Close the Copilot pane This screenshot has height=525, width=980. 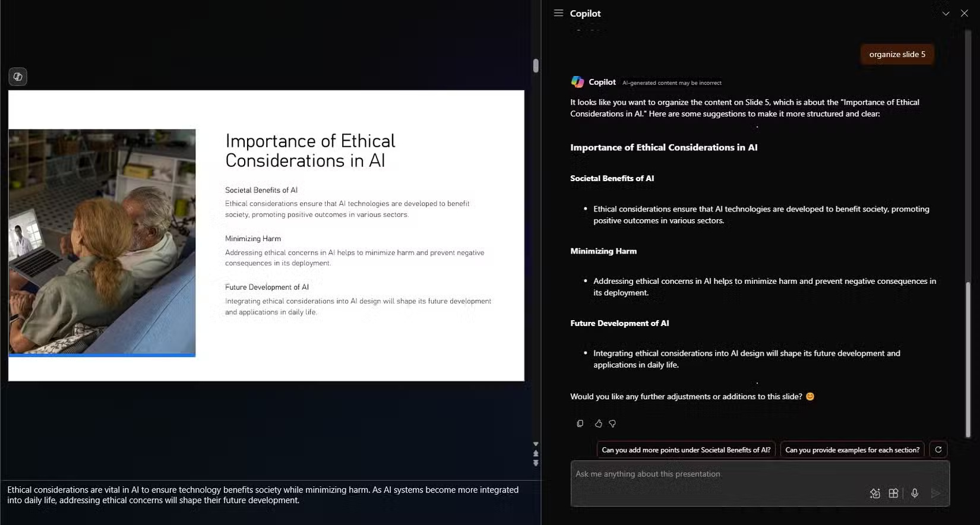tap(965, 13)
